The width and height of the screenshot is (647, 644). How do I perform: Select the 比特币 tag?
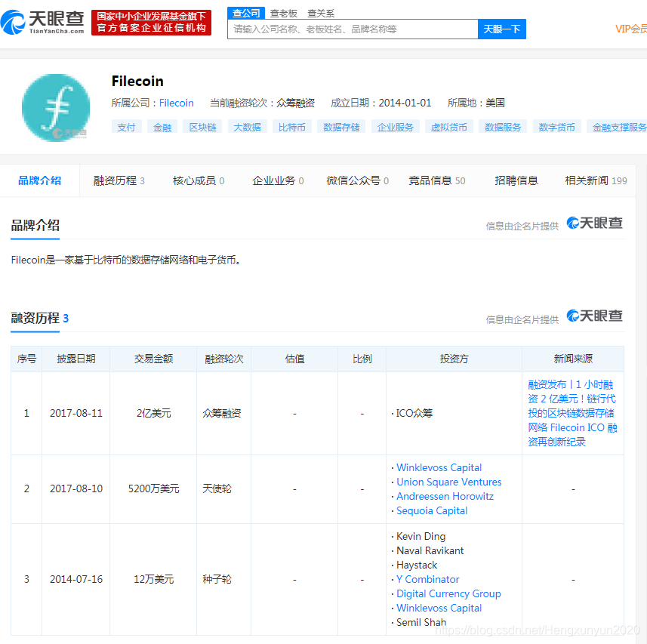[x=292, y=126]
